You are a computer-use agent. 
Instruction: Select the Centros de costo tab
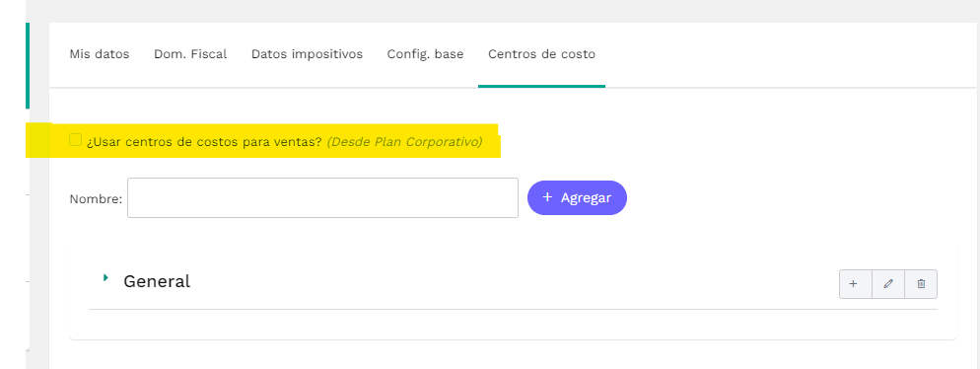pyautogui.click(x=542, y=54)
